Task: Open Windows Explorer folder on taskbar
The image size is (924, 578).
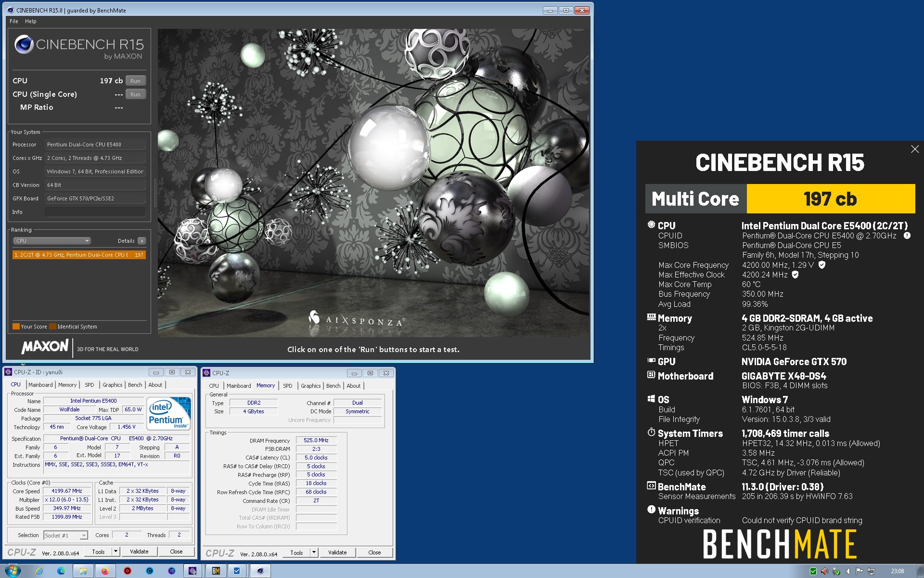Action: (83, 571)
